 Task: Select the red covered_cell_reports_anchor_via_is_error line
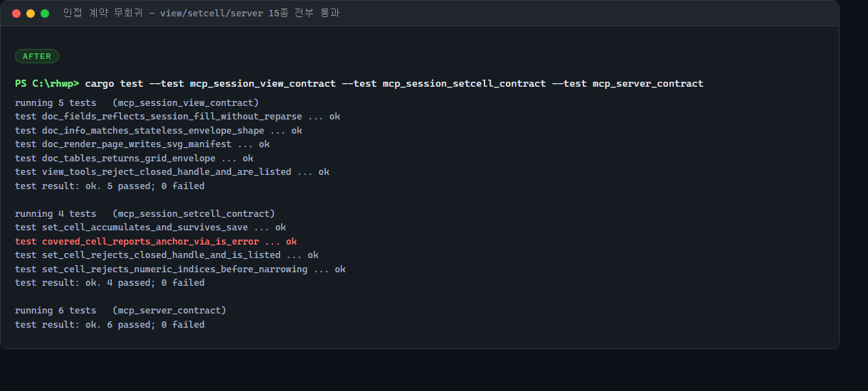coord(156,242)
